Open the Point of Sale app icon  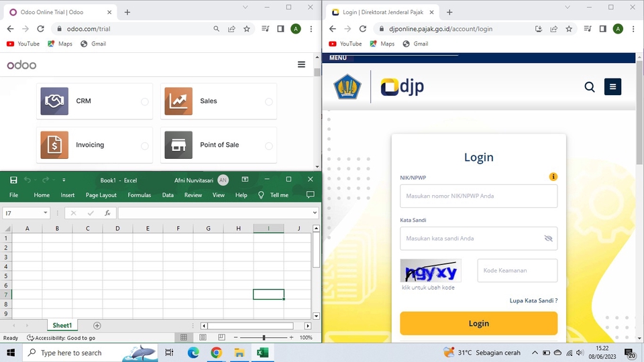(x=178, y=145)
